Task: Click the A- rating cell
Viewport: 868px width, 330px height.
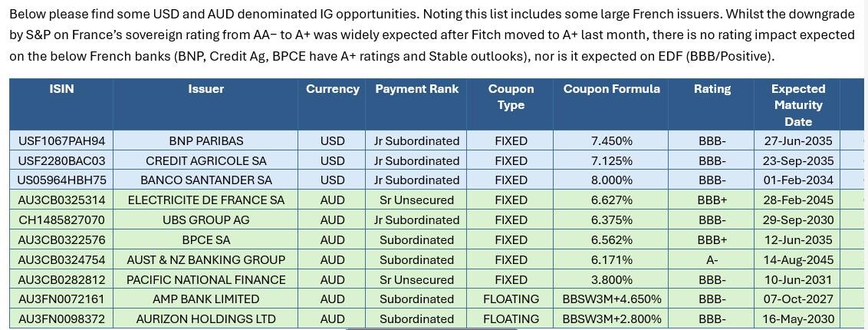Action: point(712,259)
